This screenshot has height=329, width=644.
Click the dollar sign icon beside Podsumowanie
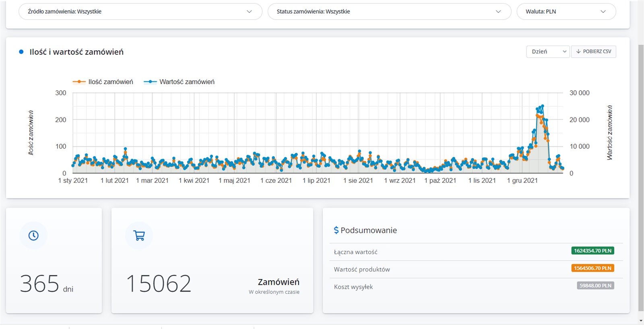pyautogui.click(x=336, y=230)
